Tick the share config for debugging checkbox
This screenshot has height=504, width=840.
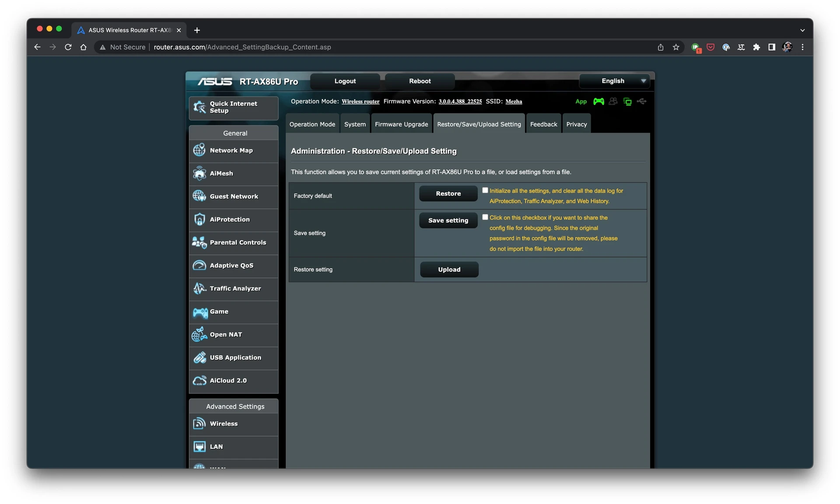click(x=485, y=217)
